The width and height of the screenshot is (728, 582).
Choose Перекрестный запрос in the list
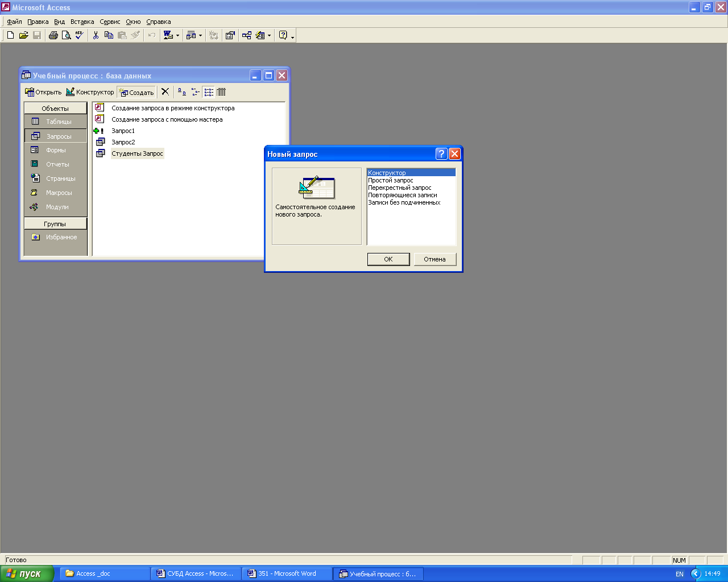point(411,188)
